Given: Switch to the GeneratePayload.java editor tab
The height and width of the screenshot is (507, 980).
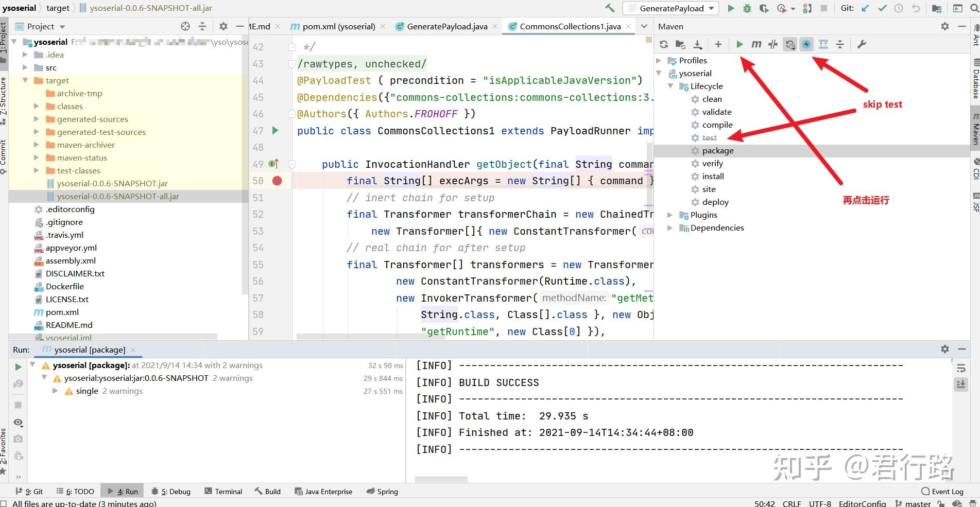Looking at the screenshot, I should pyautogui.click(x=446, y=26).
